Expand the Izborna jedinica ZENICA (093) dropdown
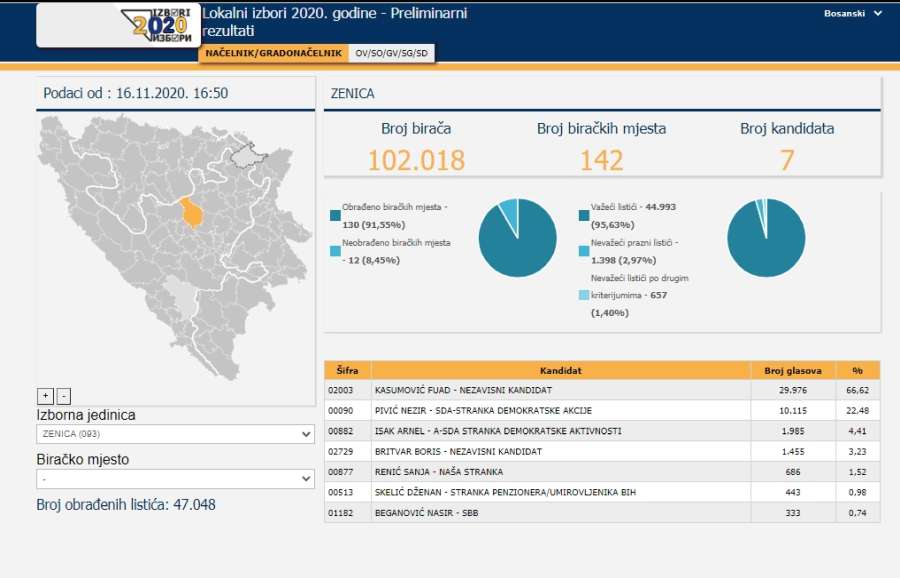Screen dimensions: 900x578 pos(176,434)
